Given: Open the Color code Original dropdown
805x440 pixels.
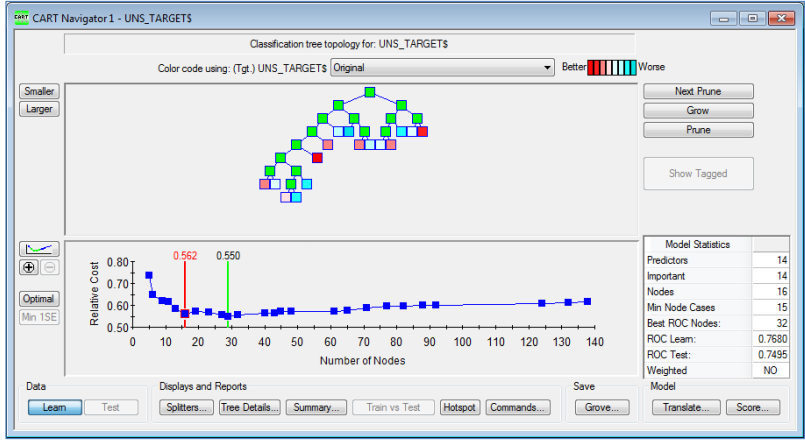Looking at the screenshot, I should (x=442, y=68).
